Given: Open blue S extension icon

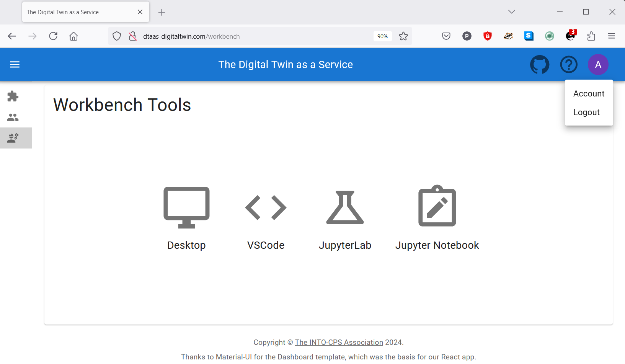Looking at the screenshot, I should coord(529,36).
